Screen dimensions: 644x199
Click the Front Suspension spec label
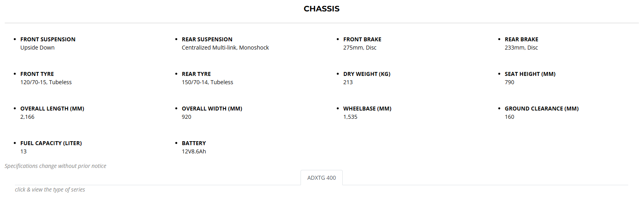pyautogui.click(x=48, y=39)
